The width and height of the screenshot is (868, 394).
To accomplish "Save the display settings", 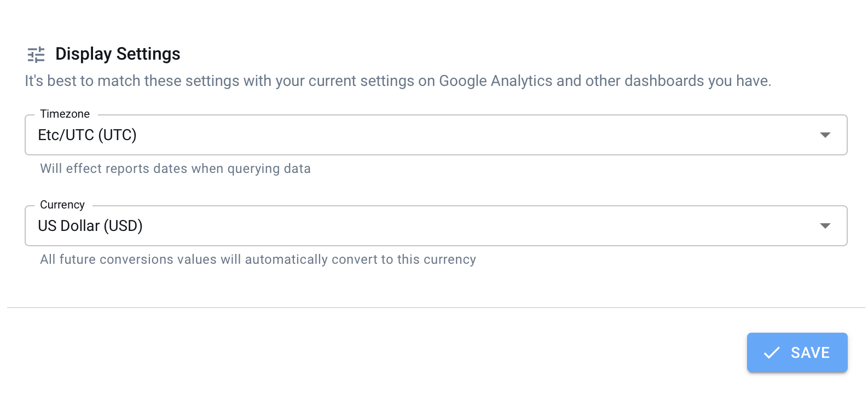I will [797, 353].
